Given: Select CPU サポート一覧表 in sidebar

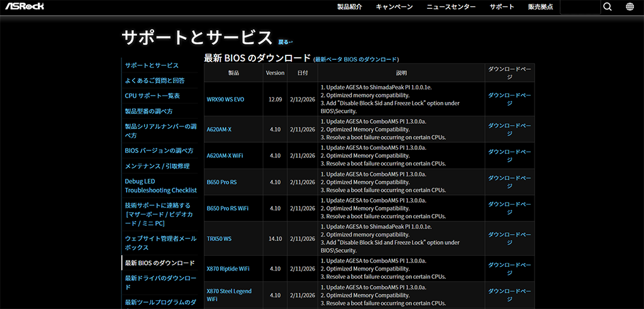Looking at the screenshot, I should point(152,96).
